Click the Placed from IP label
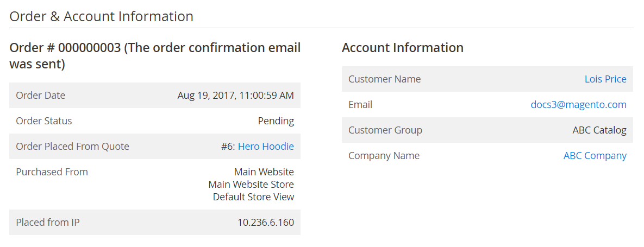The height and width of the screenshot is (247, 644). click(48, 223)
